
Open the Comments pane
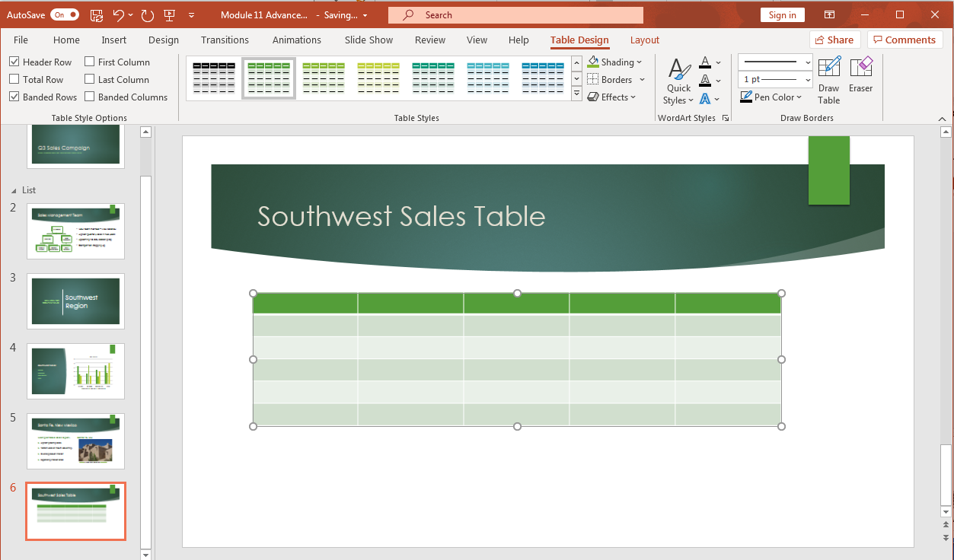(x=905, y=40)
